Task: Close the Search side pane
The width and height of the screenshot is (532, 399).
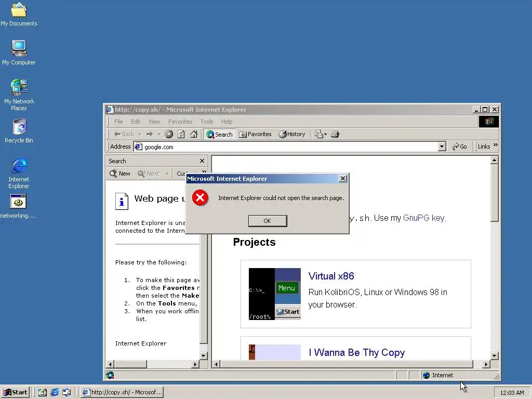Action: point(202,161)
